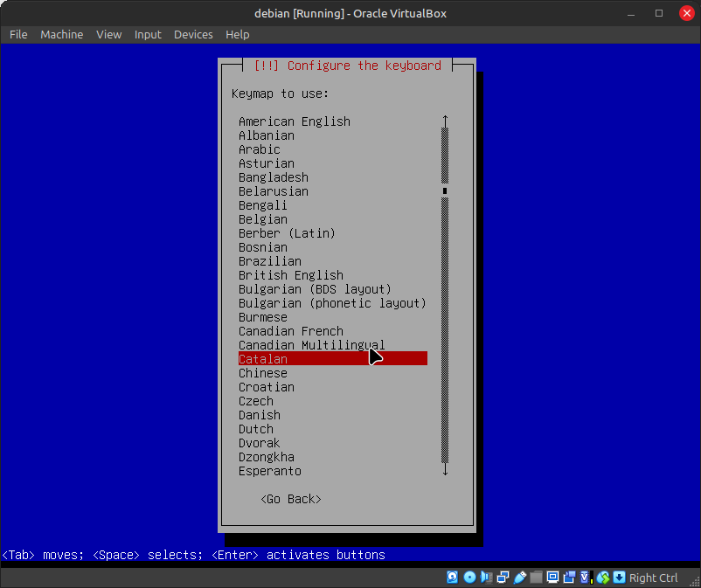Choose British English keymap

pos(291,275)
